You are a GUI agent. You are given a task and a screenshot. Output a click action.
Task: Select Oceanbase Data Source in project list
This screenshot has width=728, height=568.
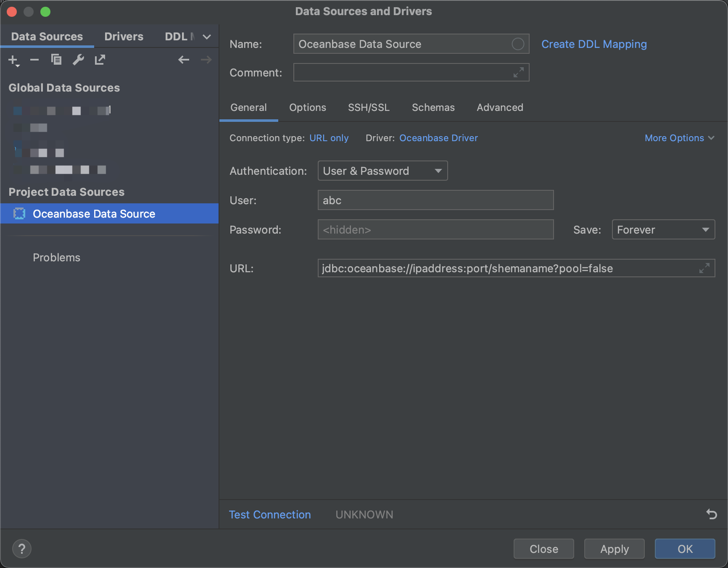109,213
